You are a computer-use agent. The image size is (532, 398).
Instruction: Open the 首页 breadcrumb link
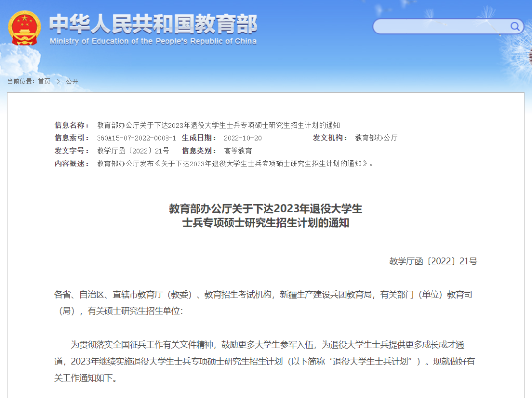(44, 81)
